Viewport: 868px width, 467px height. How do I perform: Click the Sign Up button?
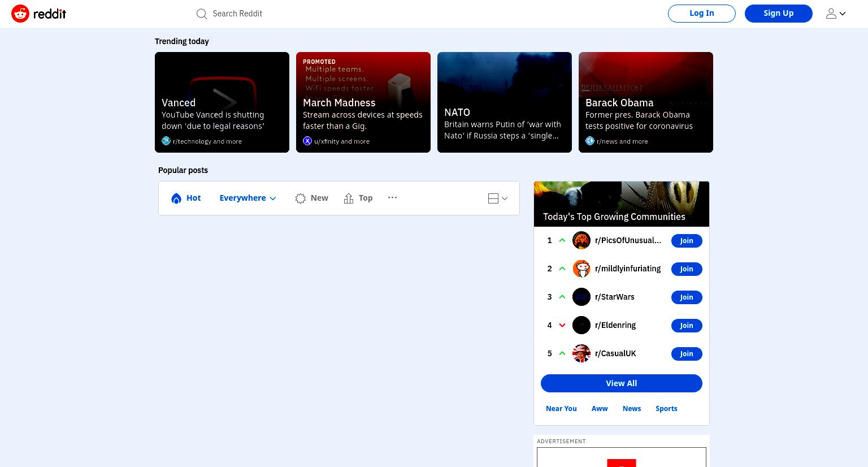point(779,14)
